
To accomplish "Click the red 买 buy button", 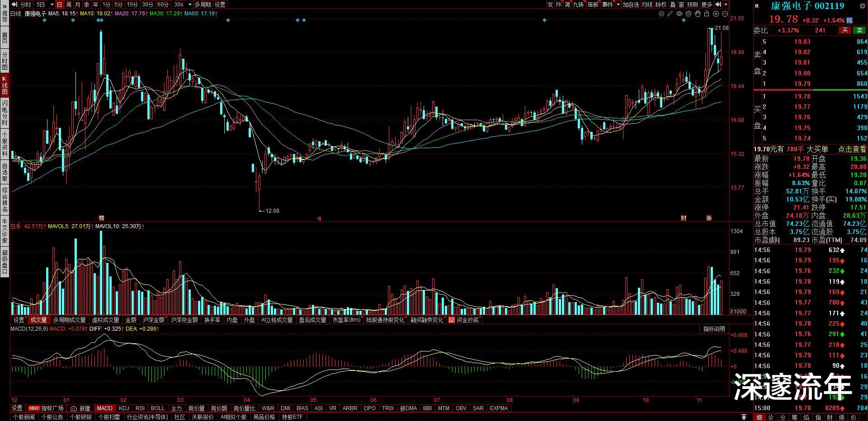I will 844,30.
